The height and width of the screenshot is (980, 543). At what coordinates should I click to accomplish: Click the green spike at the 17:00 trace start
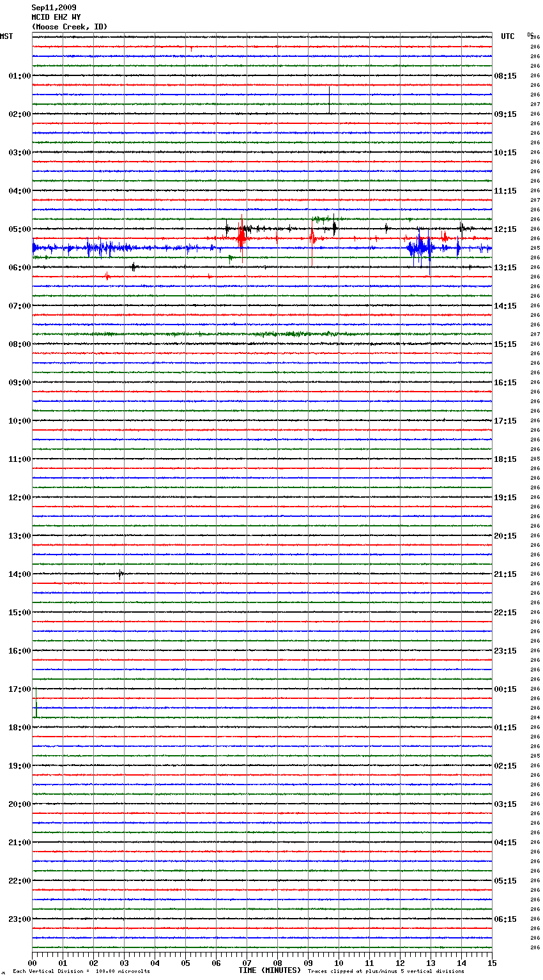pos(36,703)
